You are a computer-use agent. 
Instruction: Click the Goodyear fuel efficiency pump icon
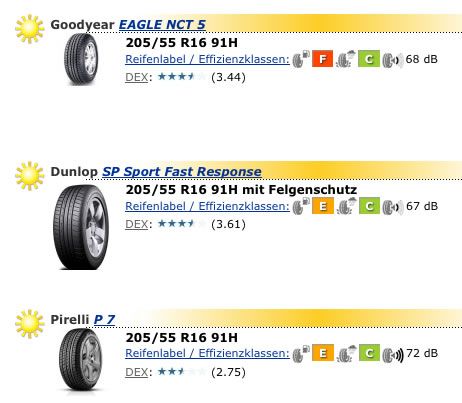(x=301, y=59)
